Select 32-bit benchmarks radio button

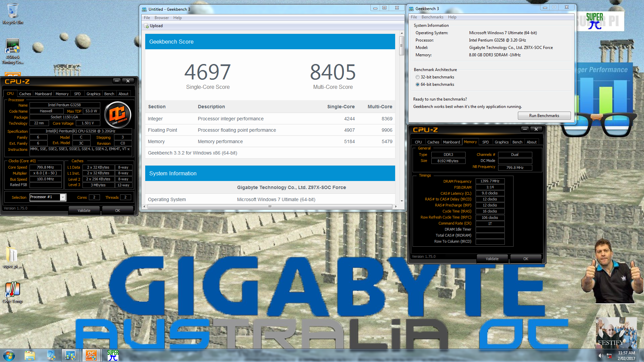pyautogui.click(x=418, y=77)
